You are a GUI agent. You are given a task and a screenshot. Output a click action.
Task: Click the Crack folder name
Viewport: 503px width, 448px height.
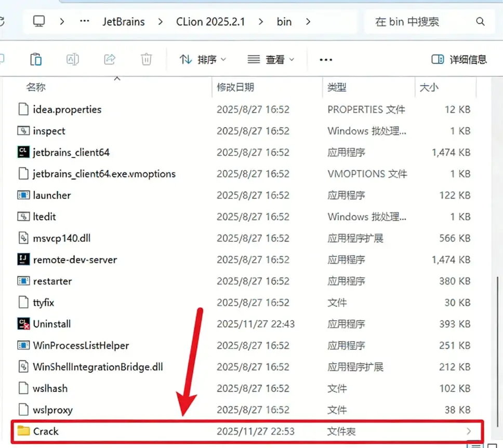[46, 431]
